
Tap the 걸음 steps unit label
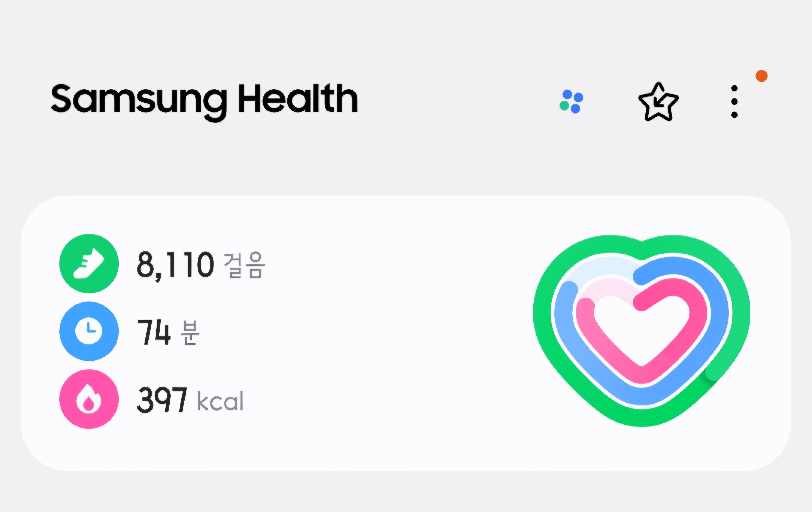[x=244, y=265]
